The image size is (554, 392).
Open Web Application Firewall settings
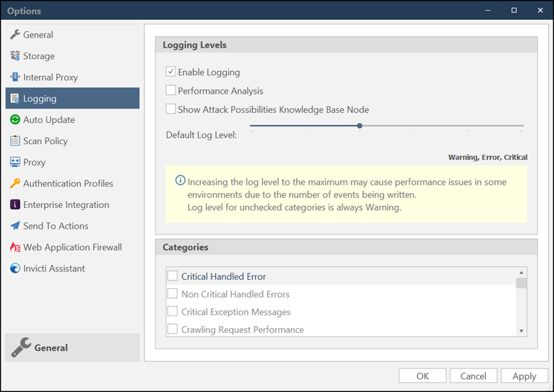coord(72,247)
